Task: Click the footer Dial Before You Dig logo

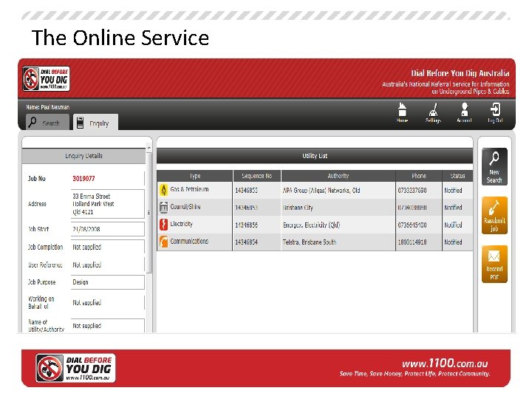Action: coord(75,368)
